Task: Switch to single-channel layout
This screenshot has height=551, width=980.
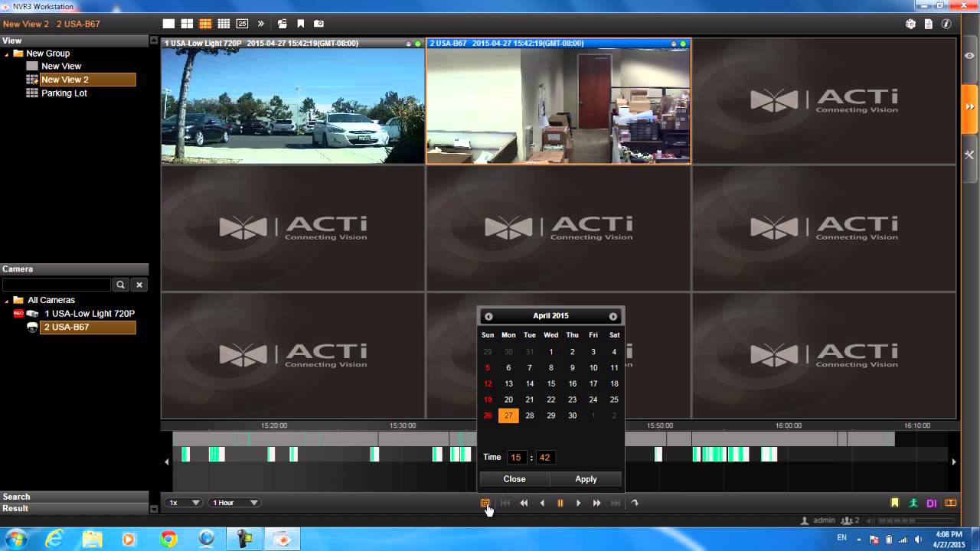Action: (169, 24)
